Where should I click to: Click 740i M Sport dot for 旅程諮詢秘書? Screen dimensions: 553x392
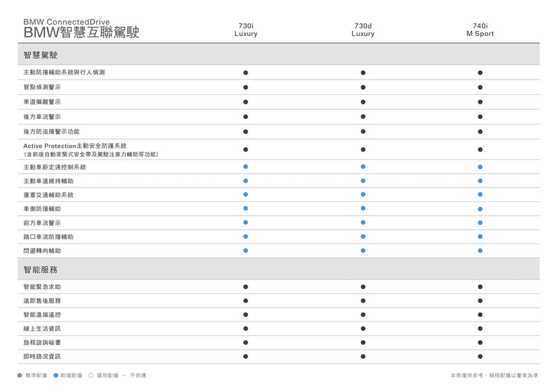[480, 342]
